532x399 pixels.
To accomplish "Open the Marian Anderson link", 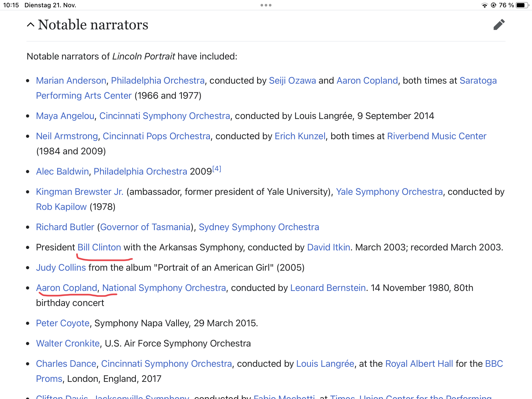I will point(71,81).
